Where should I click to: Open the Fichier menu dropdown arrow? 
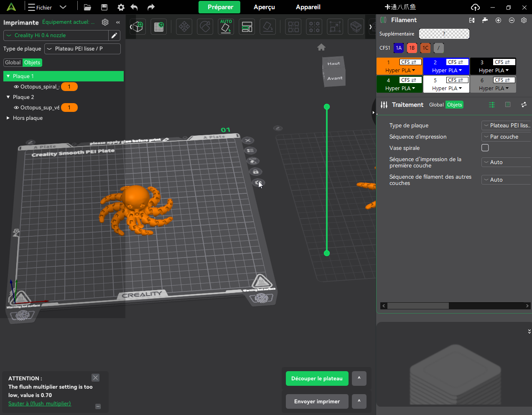pyautogui.click(x=63, y=7)
